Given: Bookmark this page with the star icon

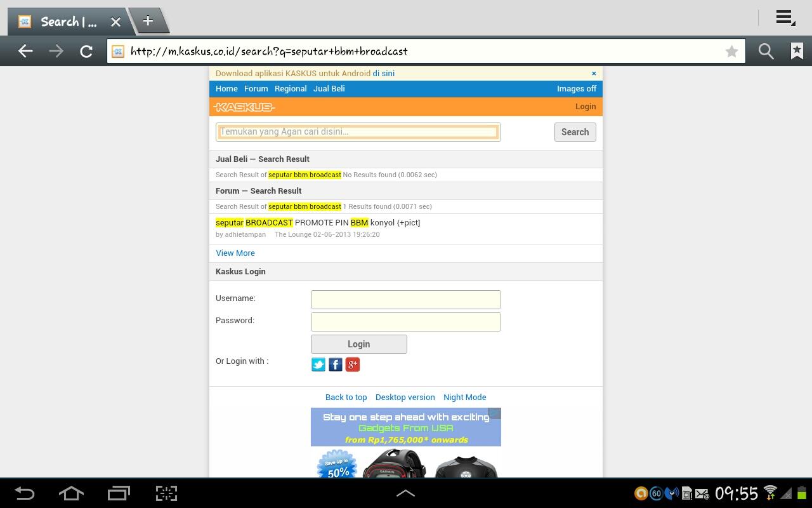Looking at the screenshot, I should 731,51.
